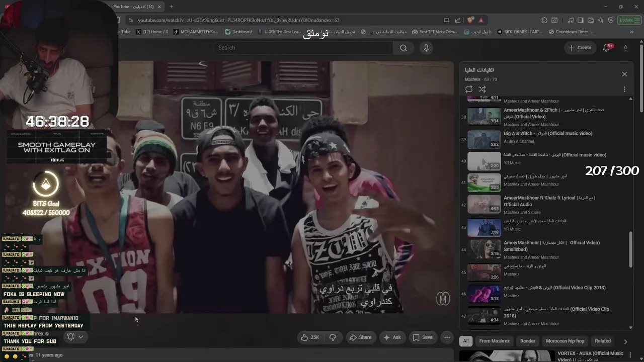This screenshot has width=644, height=362.
Task: Play playlist video 45 thumbnail (3:26)
Action: click(x=484, y=272)
